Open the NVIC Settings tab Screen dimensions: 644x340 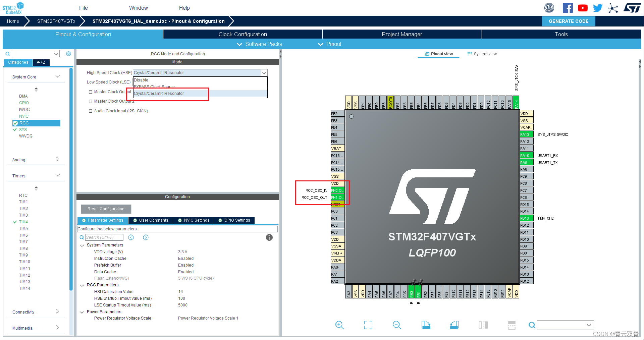(x=194, y=220)
